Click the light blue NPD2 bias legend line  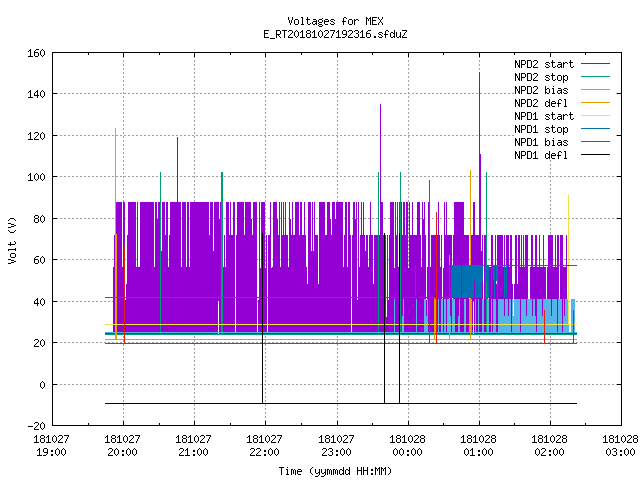coord(595,89)
